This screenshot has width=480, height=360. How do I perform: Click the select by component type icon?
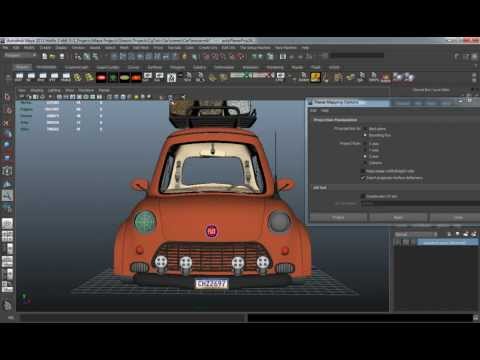tap(95, 56)
